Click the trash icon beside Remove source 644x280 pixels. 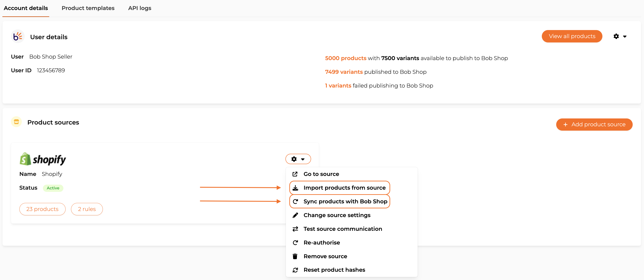295,256
